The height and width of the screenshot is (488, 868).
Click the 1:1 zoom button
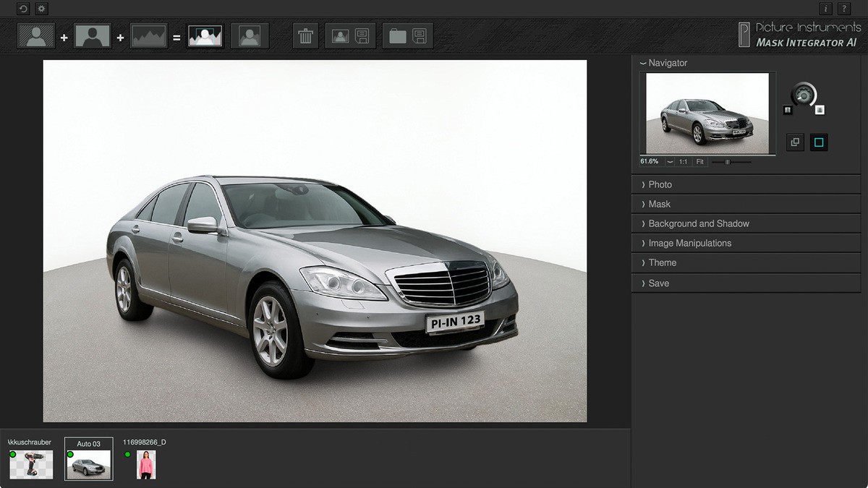coord(684,162)
